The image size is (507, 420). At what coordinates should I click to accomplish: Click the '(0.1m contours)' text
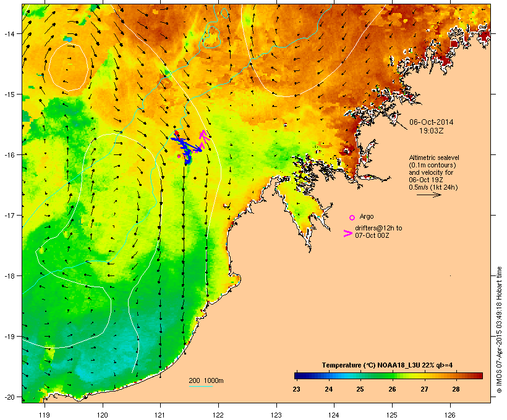pos(432,165)
